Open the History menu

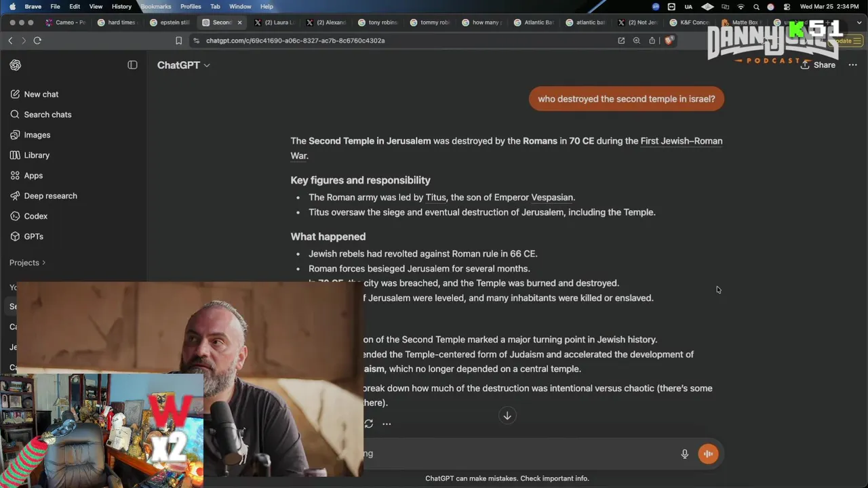(x=121, y=7)
